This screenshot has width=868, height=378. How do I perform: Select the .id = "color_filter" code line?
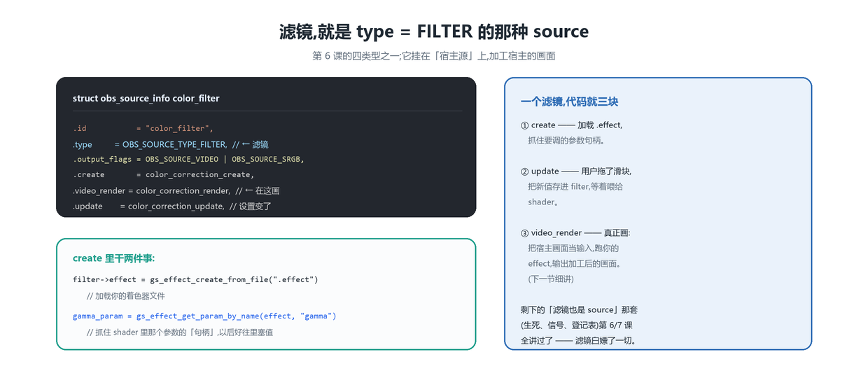pos(143,128)
